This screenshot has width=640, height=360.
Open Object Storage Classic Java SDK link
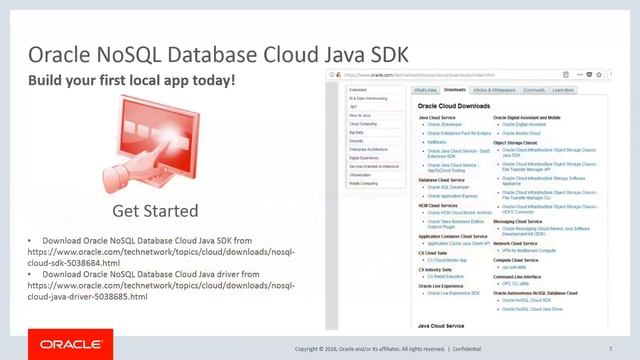pos(549,153)
